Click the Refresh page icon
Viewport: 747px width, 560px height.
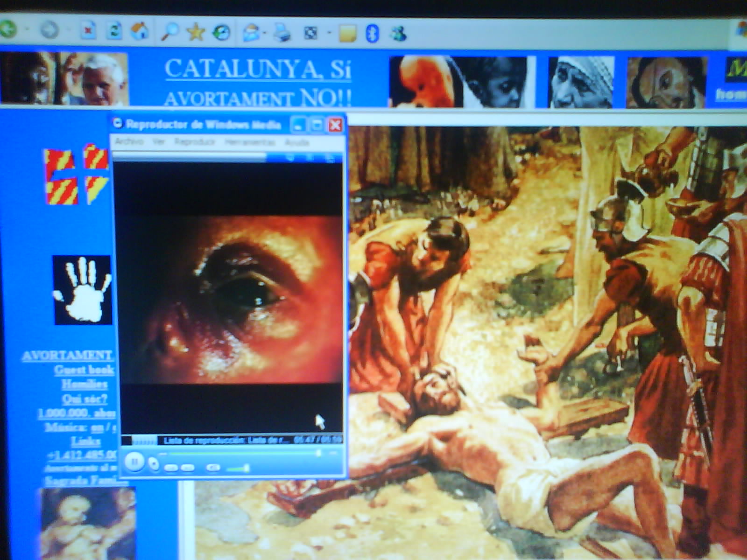113,31
